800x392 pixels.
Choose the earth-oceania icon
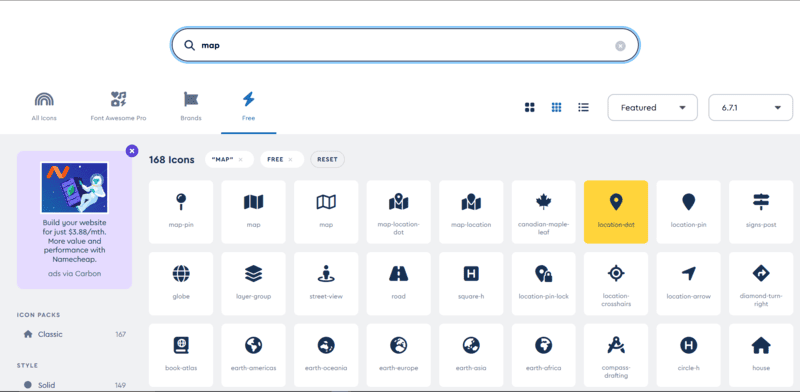coord(326,355)
